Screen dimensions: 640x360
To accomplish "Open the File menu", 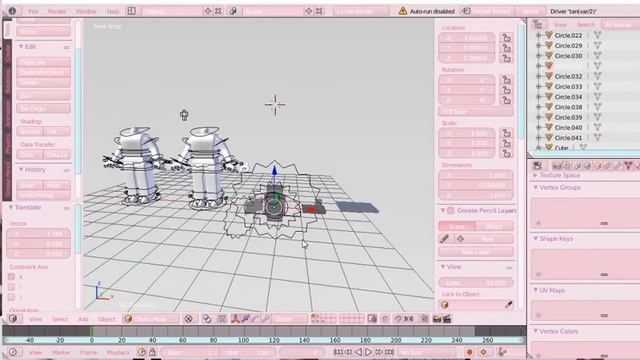I will (33, 11).
